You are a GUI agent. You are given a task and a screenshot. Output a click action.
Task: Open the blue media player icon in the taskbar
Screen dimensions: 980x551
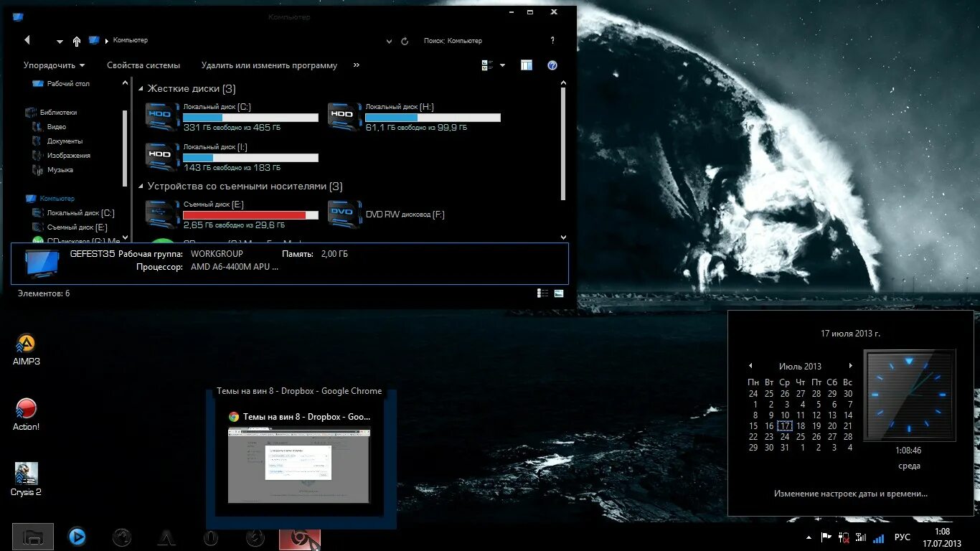(x=77, y=537)
